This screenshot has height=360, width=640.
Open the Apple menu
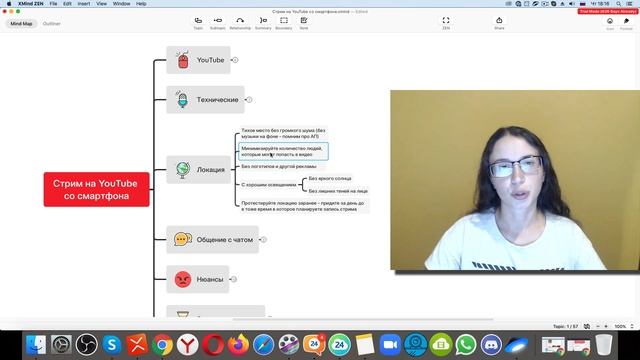point(9,4)
